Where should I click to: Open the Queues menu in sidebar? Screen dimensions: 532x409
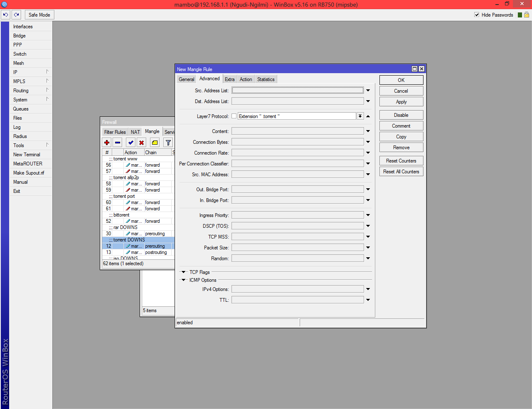[x=21, y=109]
